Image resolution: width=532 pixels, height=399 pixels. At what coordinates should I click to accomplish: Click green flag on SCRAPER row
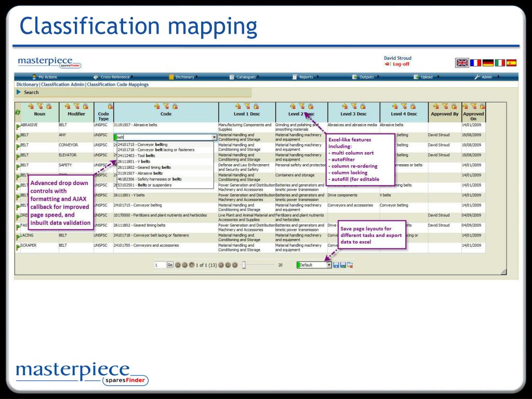point(18,247)
